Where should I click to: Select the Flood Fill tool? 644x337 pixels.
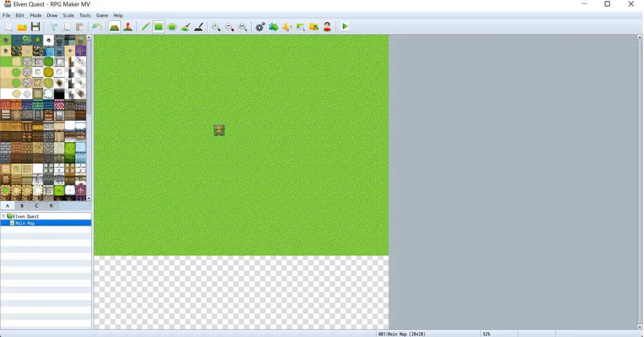pos(185,27)
